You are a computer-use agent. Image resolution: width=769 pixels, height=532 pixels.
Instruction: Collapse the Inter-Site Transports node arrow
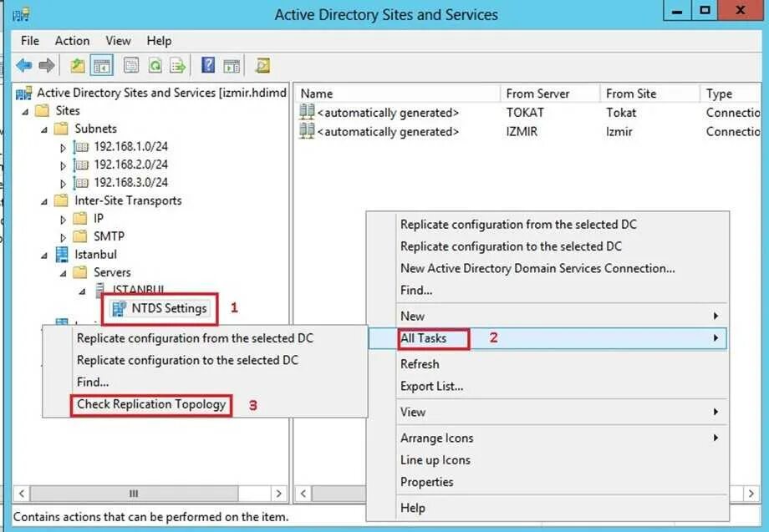tap(44, 202)
